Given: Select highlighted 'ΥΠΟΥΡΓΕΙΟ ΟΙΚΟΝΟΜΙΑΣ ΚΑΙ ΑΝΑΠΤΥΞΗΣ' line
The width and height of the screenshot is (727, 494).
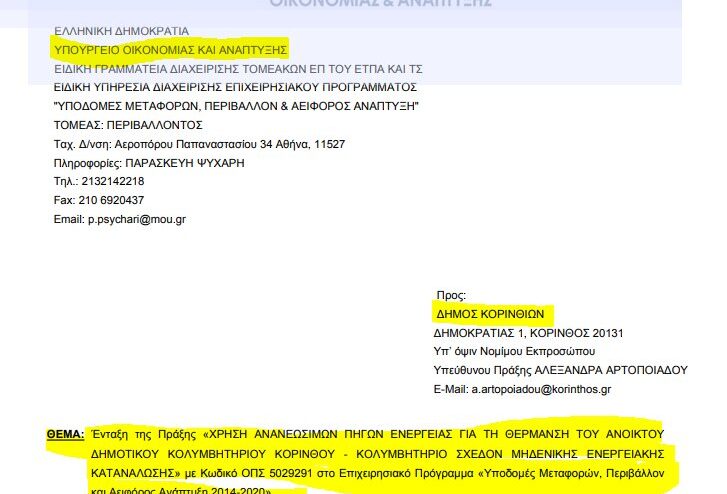Looking at the screenshot, I should pyautogui.click(x=171, y=50).
